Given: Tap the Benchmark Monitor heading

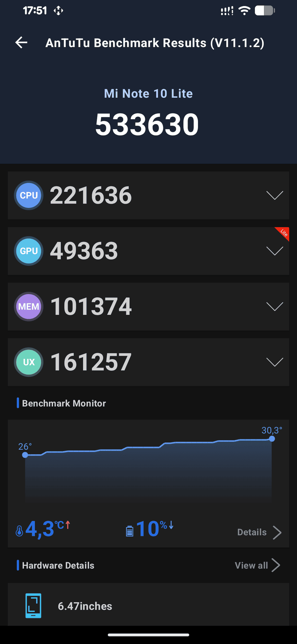Looking at the screenshot, I should click(x=64, y=403).
